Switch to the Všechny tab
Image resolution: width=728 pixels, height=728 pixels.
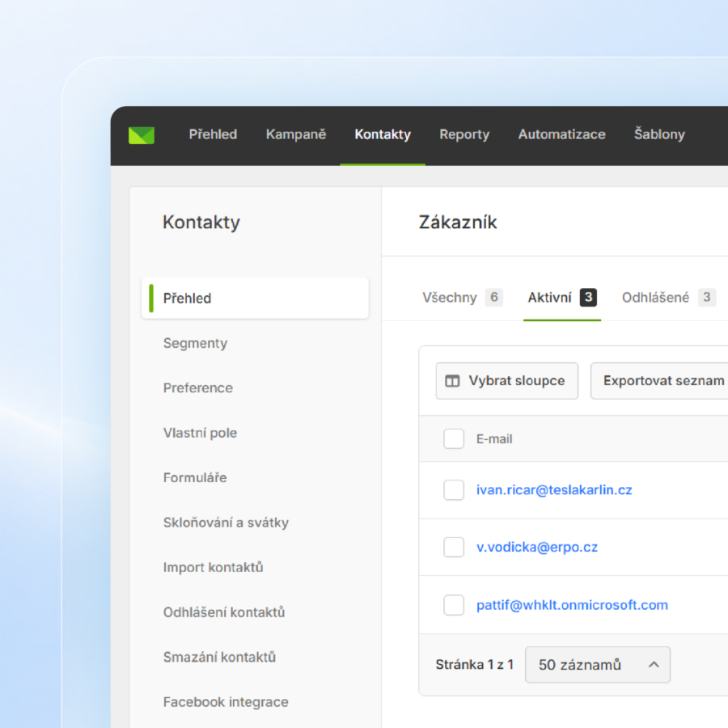click(462, 297)
